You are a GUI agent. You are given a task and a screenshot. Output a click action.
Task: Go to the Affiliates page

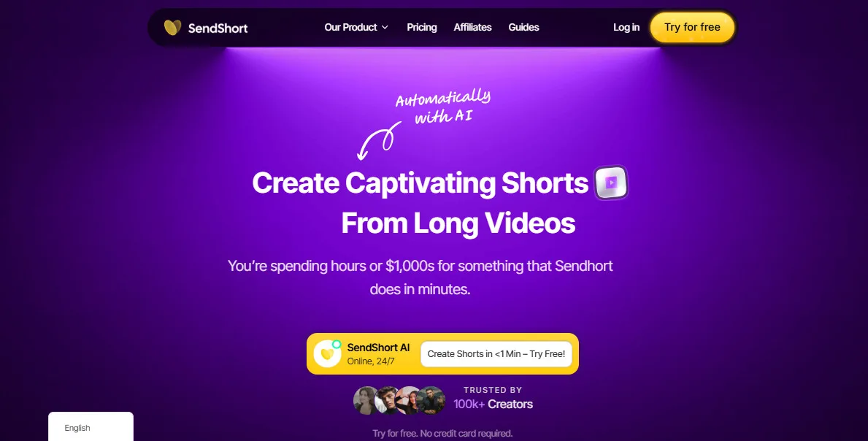pos(473,27)
